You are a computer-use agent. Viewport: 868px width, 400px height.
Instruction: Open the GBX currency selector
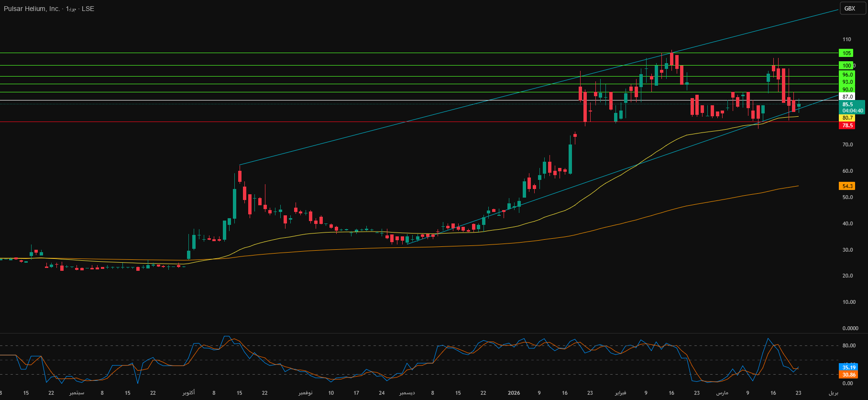click(x=853, y=8)
